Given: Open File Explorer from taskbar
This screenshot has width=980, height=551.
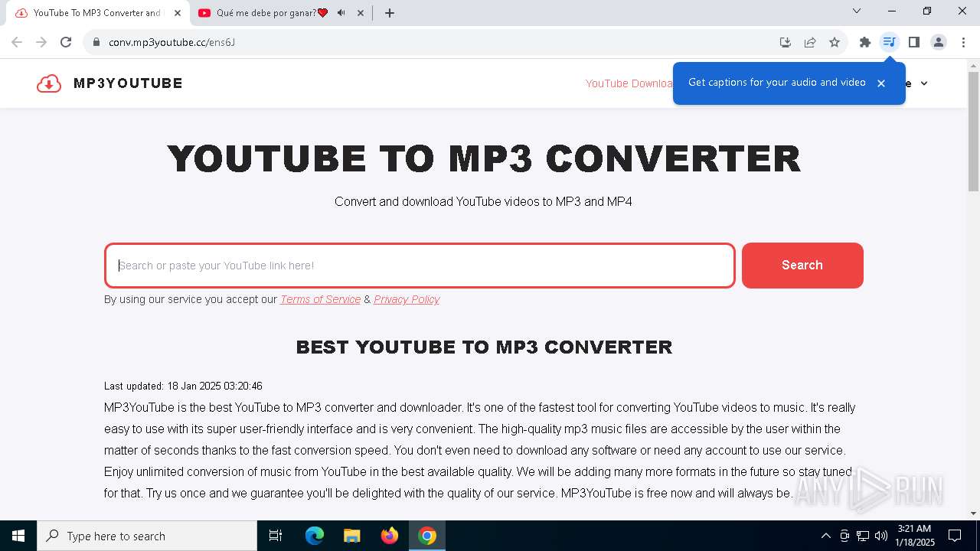Looking at the screenshot, I should coord(352,536).
